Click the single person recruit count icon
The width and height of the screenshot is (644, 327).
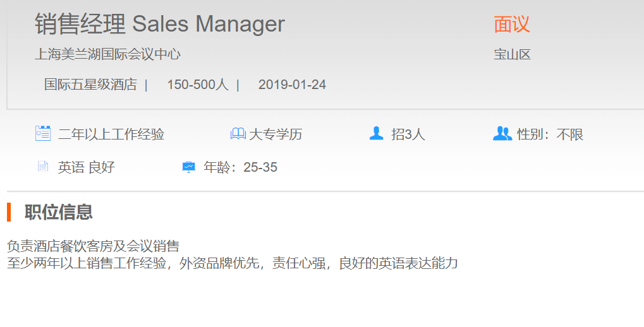tap(377, 133)
